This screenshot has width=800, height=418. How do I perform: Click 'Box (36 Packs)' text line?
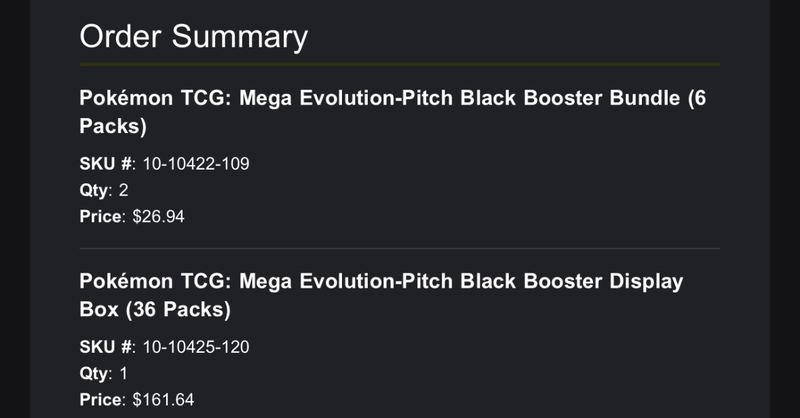155,309
